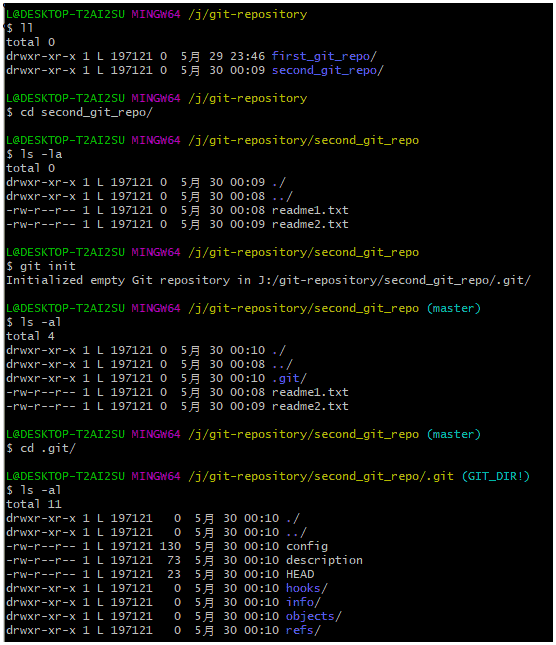Click the description file entry
The height and width of the screenshot is (645, 556).
coord(324,560)
